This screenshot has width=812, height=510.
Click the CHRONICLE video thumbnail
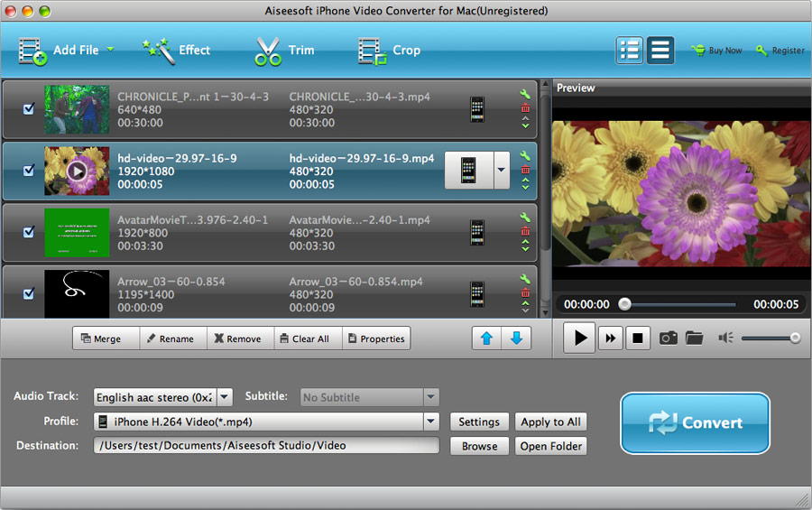tap(77, 109)
